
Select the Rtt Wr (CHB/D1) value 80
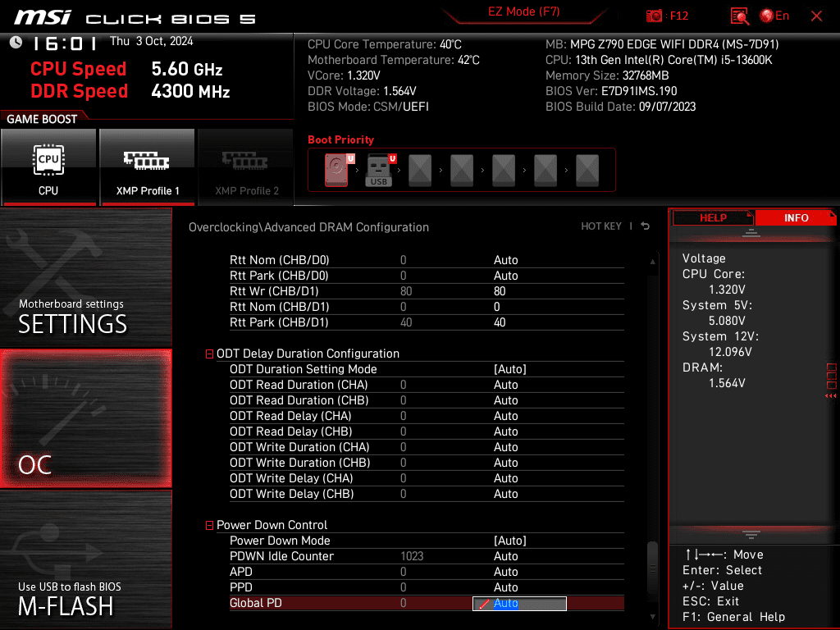(500, 291)
